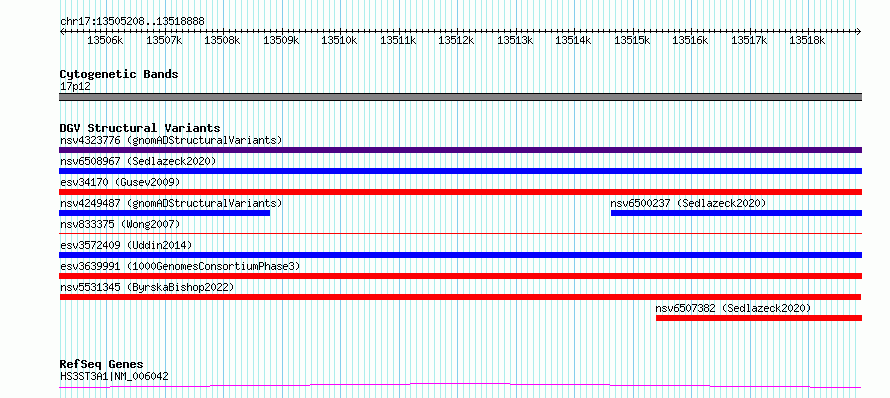Click the 13507k ruler label
Viewport: 890px width, 398px height.
(164, 40)
